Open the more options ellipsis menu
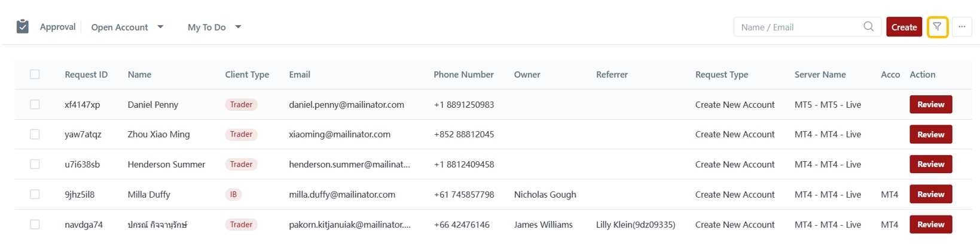 [x=961, y=27]
